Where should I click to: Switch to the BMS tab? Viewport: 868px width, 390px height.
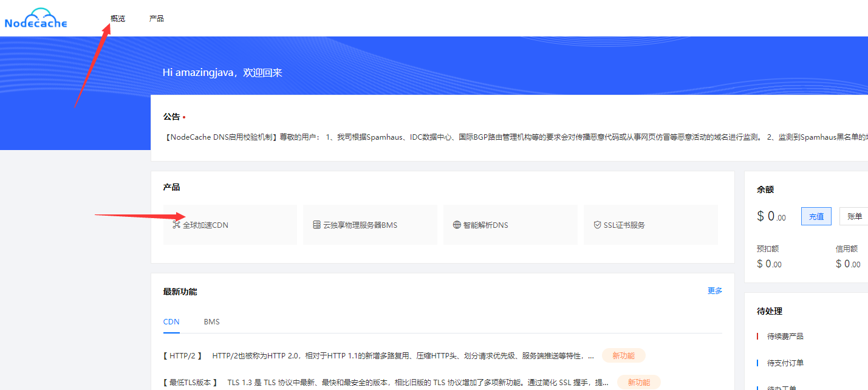(x=212, y=321)
